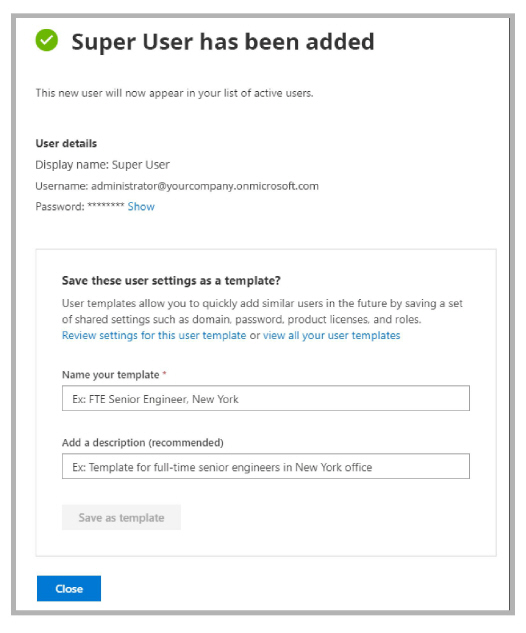Click the user templates explanation paragraph
This screenshot has width=526, height=633.
tap(262, 311)
